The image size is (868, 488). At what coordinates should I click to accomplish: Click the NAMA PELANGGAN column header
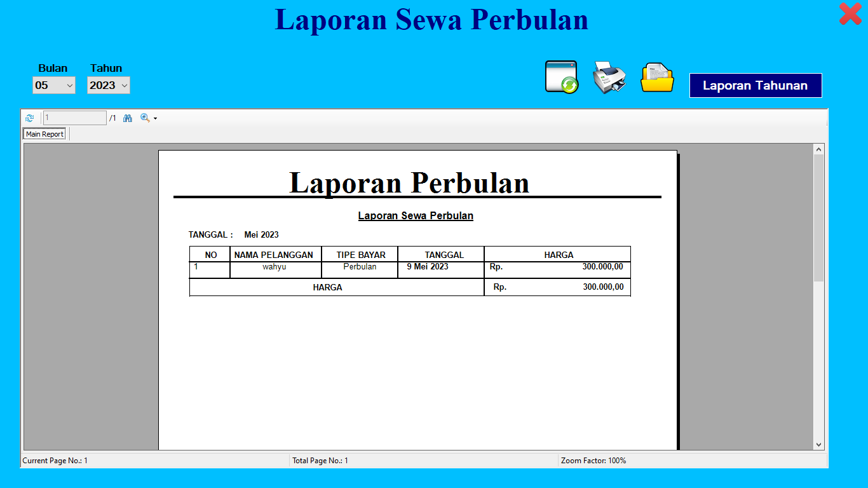pos(274,255)
